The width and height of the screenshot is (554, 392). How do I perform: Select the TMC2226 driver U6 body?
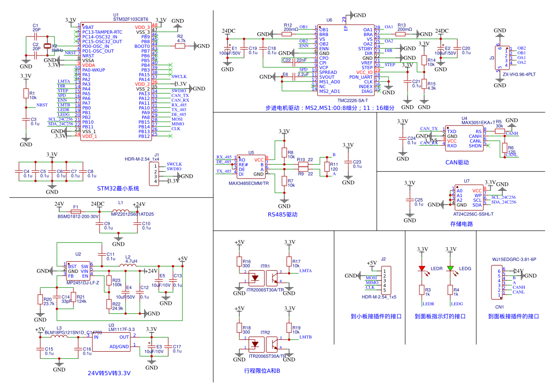pyautogui.click(x=346, y=60)
